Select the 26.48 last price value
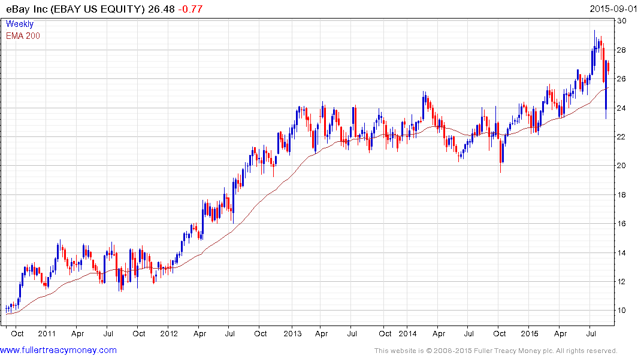Screen dimensions: 644x359 pos(161,9)
